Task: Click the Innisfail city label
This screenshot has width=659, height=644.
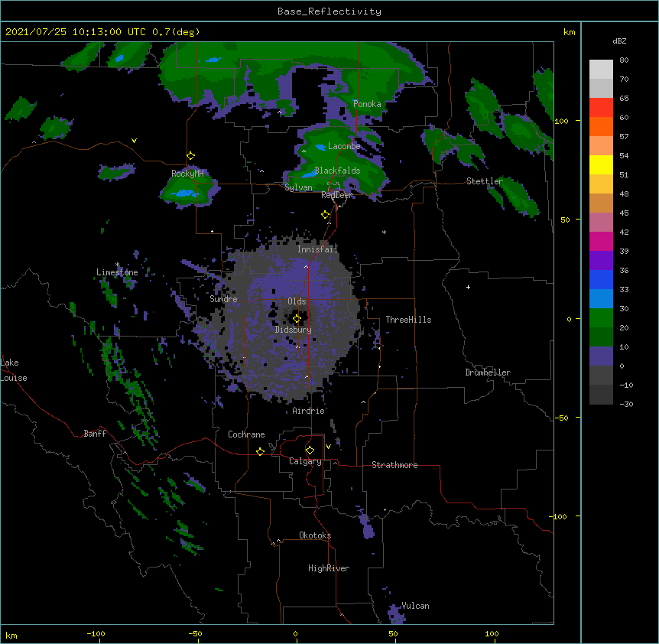Action: pos(317,249)
